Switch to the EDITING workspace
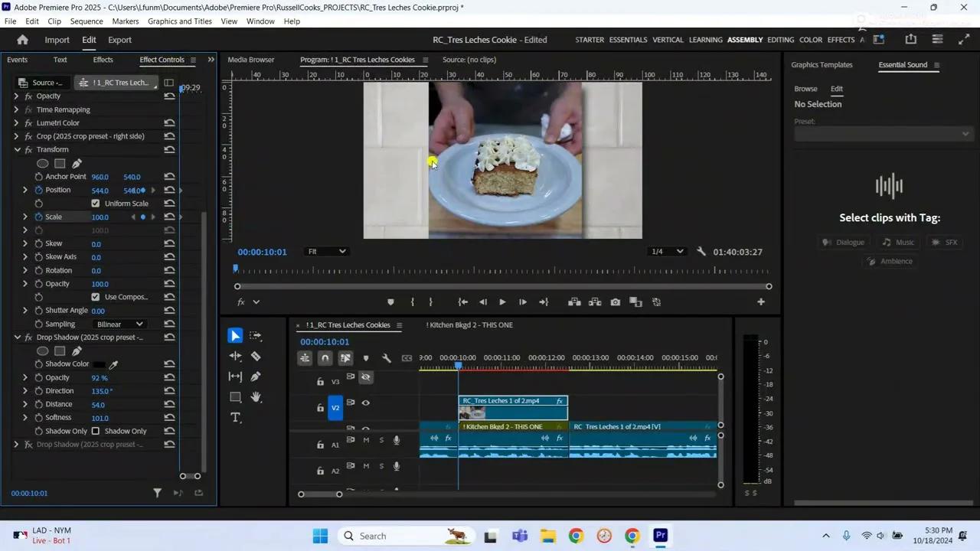980x551 pixels. 780,39
